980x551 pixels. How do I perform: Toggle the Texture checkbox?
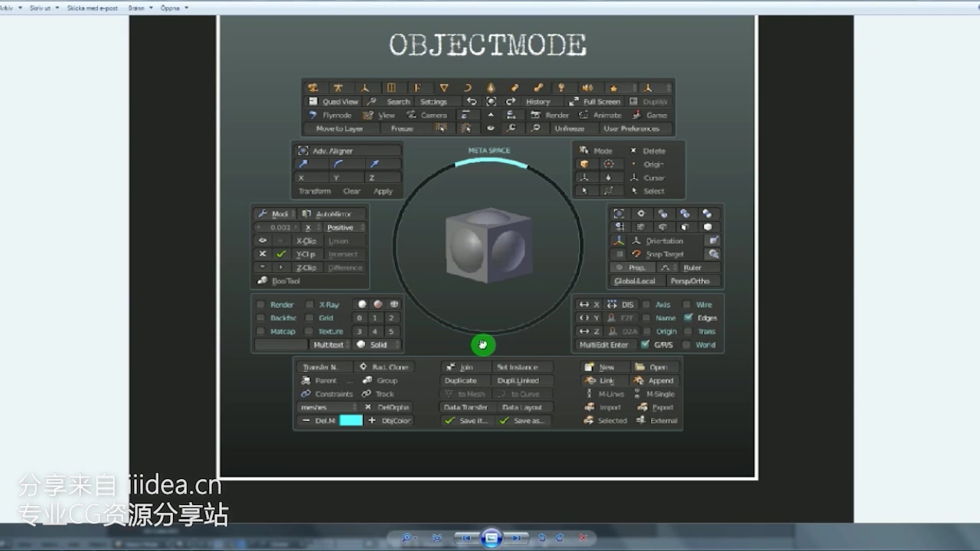coord(309,331)
